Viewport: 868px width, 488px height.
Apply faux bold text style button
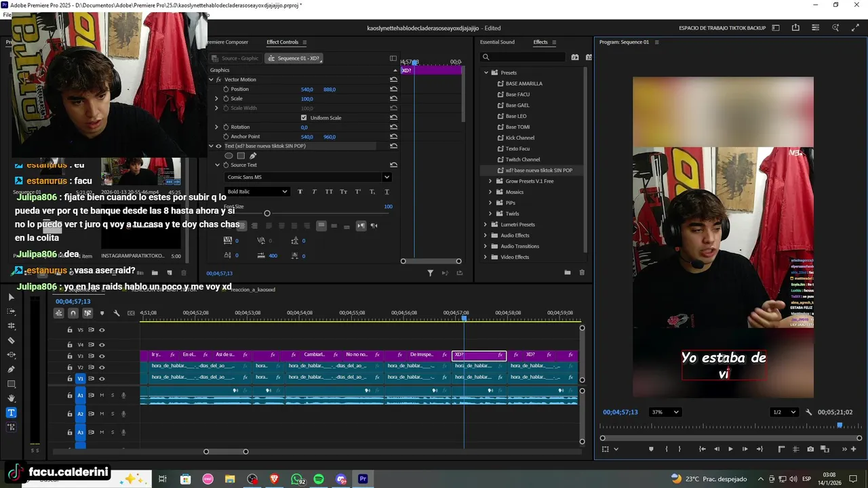(300, 192)
